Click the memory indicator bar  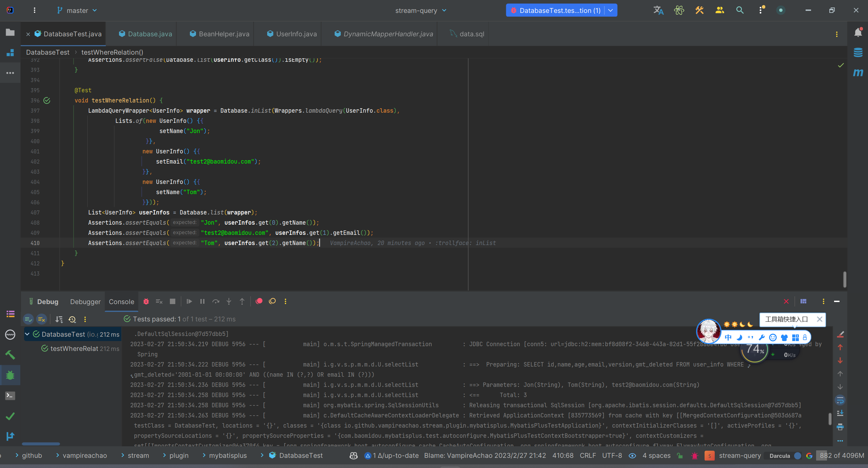coord(842,455)
